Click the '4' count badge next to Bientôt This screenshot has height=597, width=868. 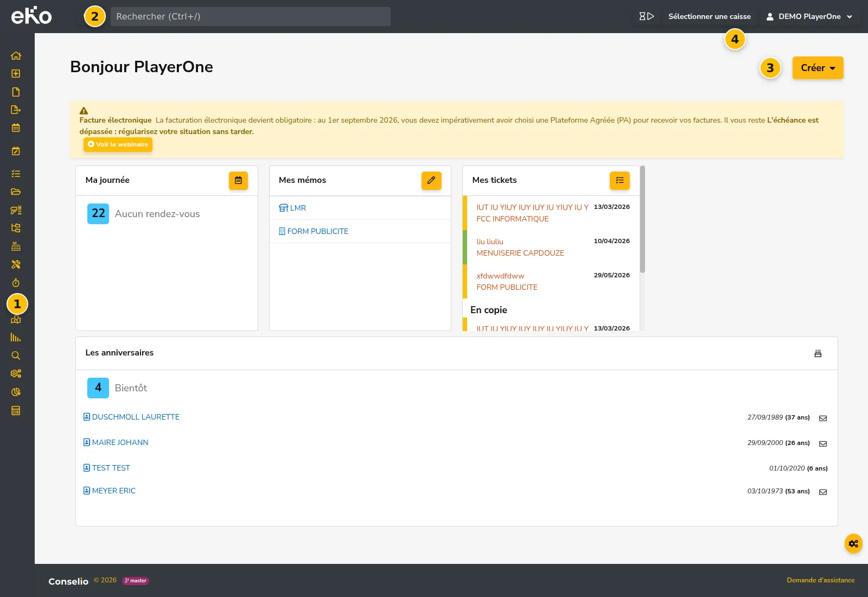(x=98, y=388)
